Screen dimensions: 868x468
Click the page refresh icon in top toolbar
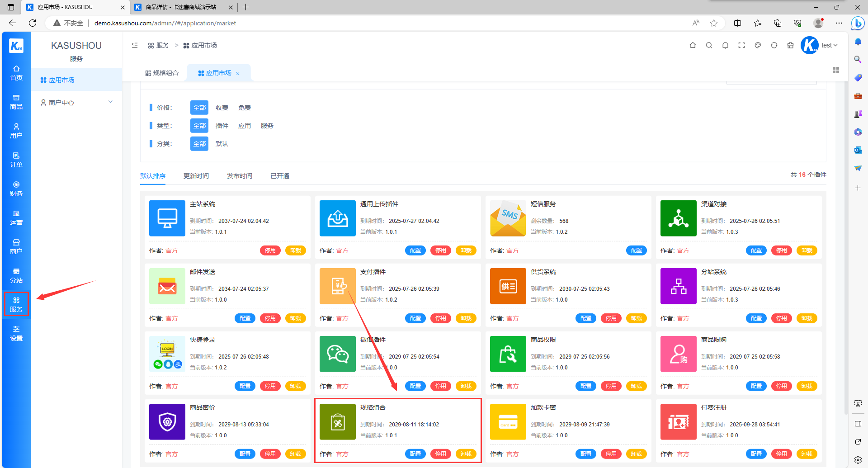(x=774, y=45)
